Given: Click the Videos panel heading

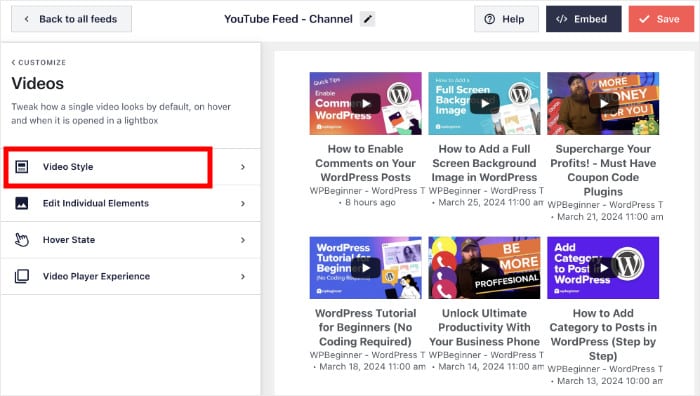Looking at the screenshot, I should (x=38, y=83).
